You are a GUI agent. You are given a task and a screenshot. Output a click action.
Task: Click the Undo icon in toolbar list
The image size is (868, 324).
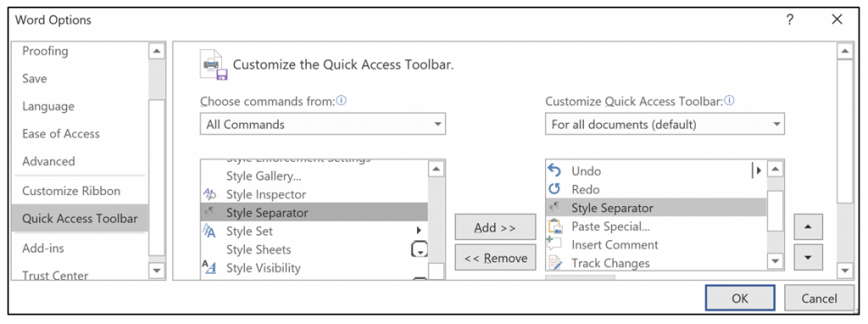554,171
